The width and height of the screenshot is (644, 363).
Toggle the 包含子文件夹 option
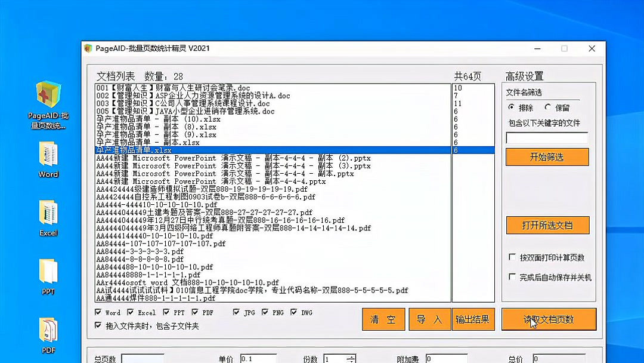(x=97, y=324)
